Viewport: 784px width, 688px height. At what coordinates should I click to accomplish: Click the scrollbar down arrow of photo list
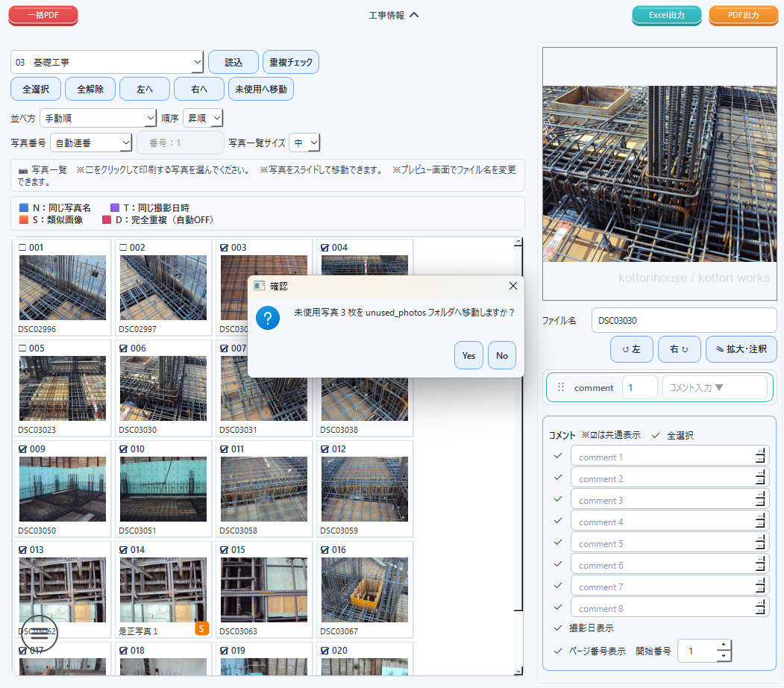pos(518,671)
